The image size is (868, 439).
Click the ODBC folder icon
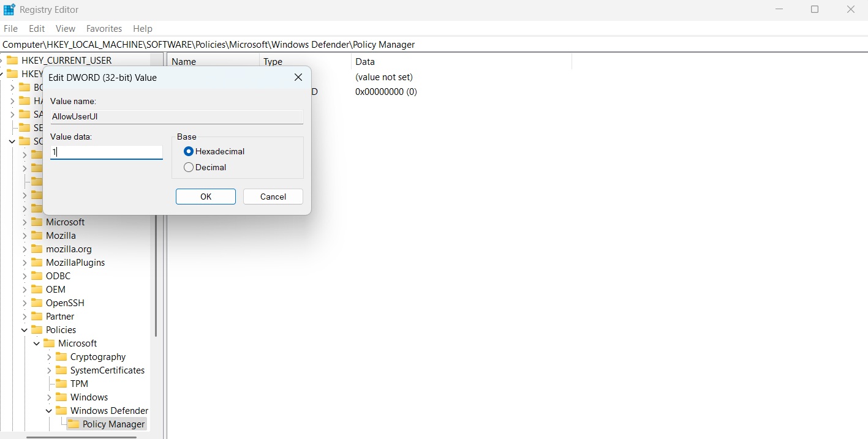37,276
